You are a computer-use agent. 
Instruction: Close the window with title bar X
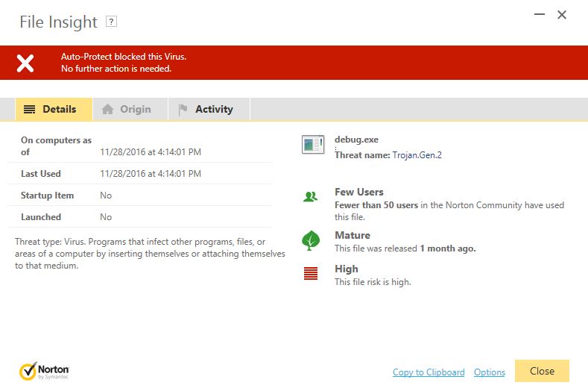(563, 15)
